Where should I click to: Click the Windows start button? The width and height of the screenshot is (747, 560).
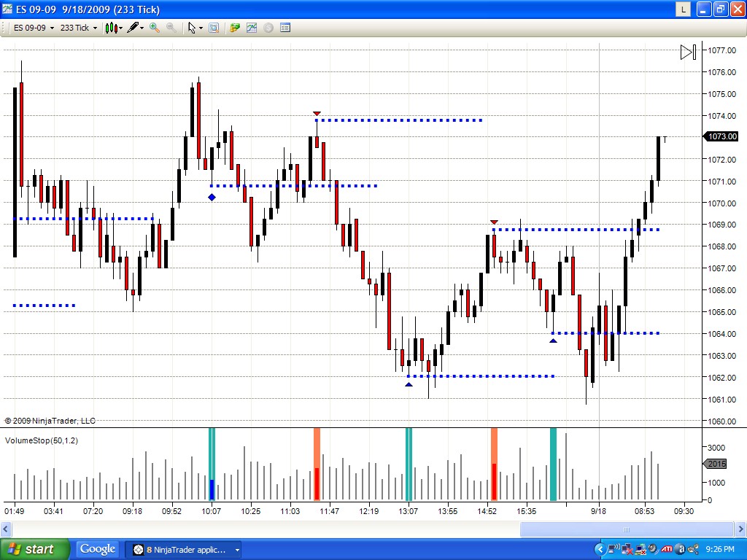click(x=35, y=549)
